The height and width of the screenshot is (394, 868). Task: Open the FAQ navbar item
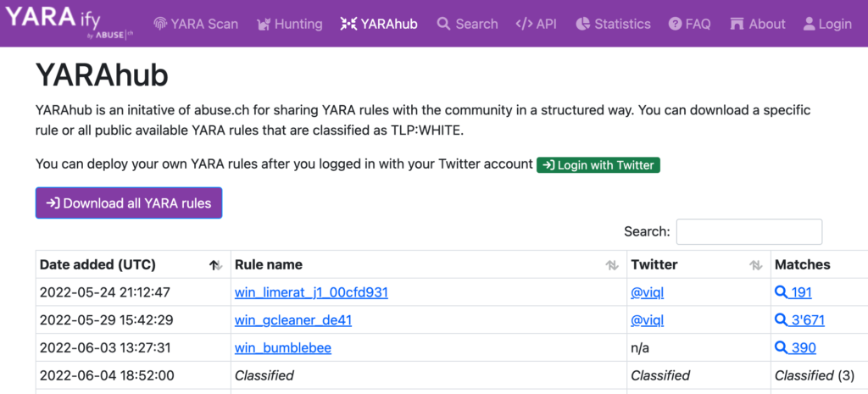[689, 24]
